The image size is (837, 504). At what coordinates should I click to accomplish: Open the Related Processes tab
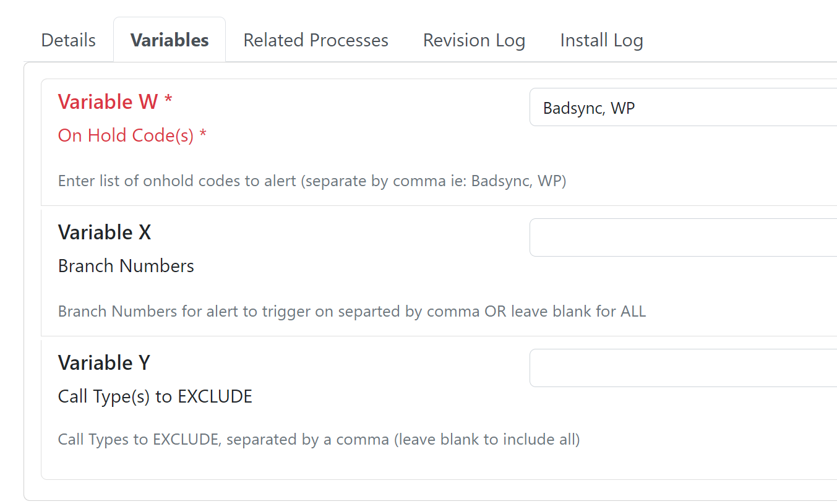[x=315, y=40]
